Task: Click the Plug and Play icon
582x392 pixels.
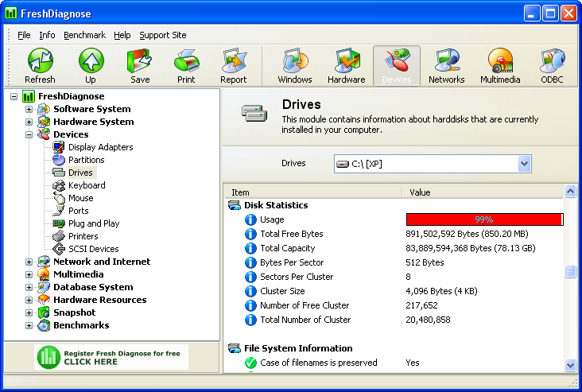Action: coord(59,223)
